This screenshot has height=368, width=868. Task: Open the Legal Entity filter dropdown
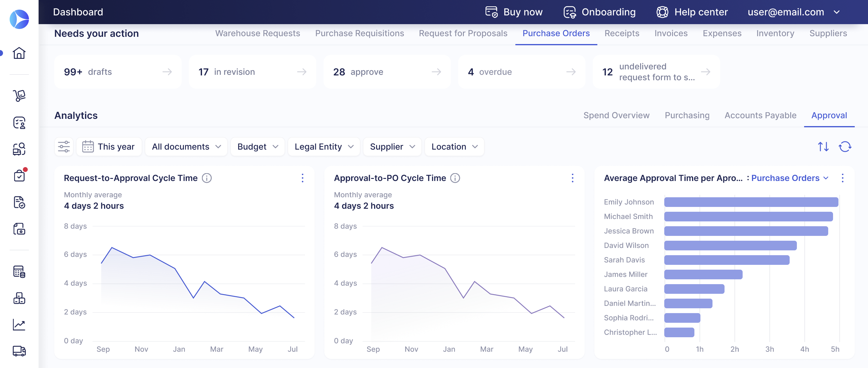pyautogui.click(x=323, y=147)
